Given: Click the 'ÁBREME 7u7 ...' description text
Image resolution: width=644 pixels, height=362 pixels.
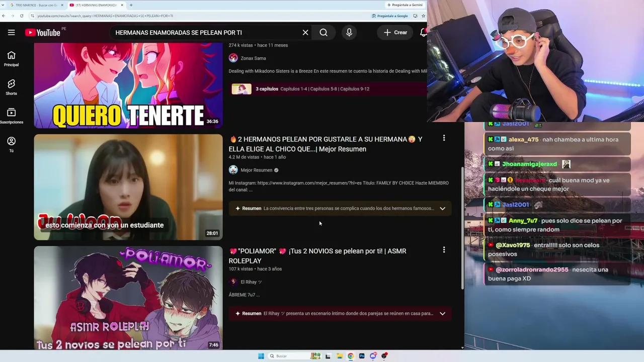Looking at the screenshot, I should [245, 295].
